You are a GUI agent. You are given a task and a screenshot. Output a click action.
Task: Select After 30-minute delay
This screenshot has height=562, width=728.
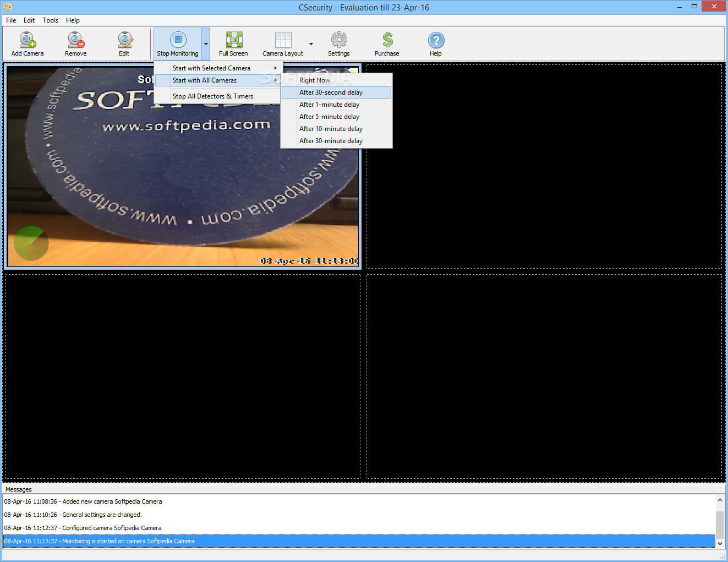click(336, 141)
